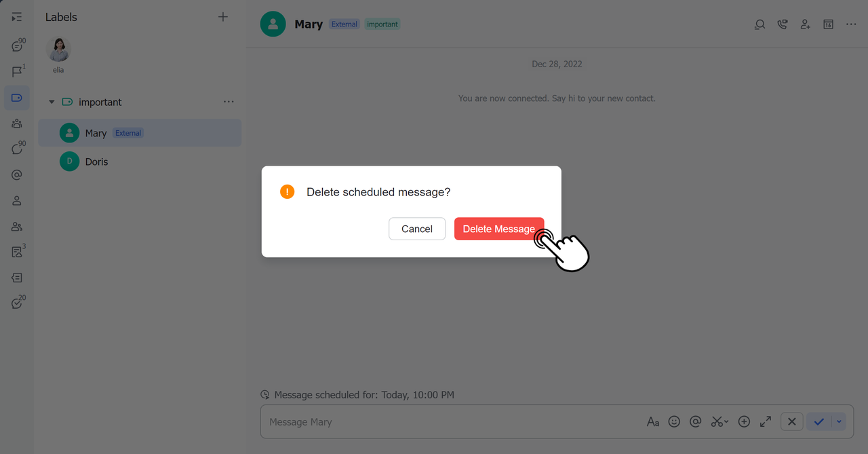Open the Labels tab in left sidebar
The width and height of the screenshot is (868, 454).
(x=17, y=98)
